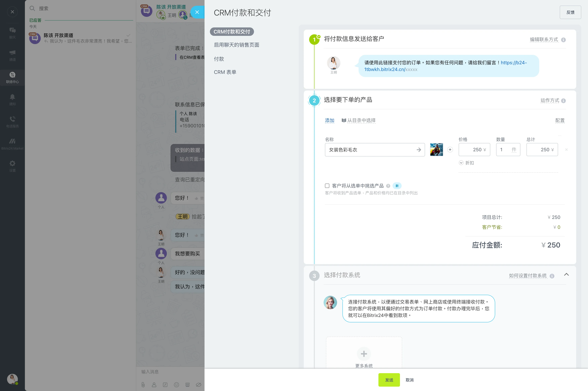Image resolution: width=588 pixels, height=391 pixels.
Task: Click the 编辑联系方式 link
Action: pyautogui.click(x=544, y=39)
